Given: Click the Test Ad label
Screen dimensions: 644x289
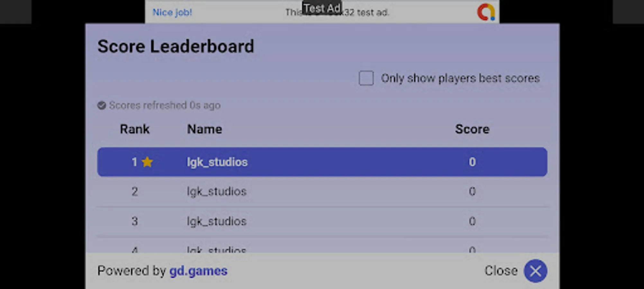Looking at the screenshot, I should point(322,8).
